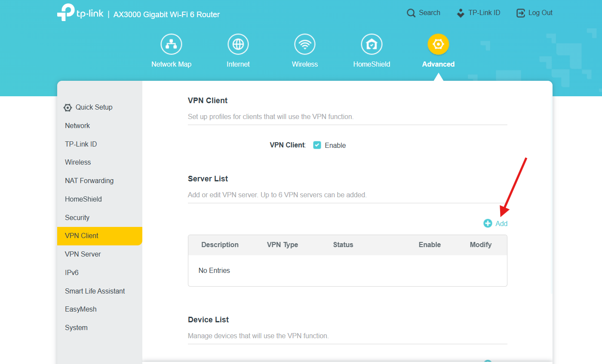
Task: Click the Server List heading
Action: click(208, 179)
